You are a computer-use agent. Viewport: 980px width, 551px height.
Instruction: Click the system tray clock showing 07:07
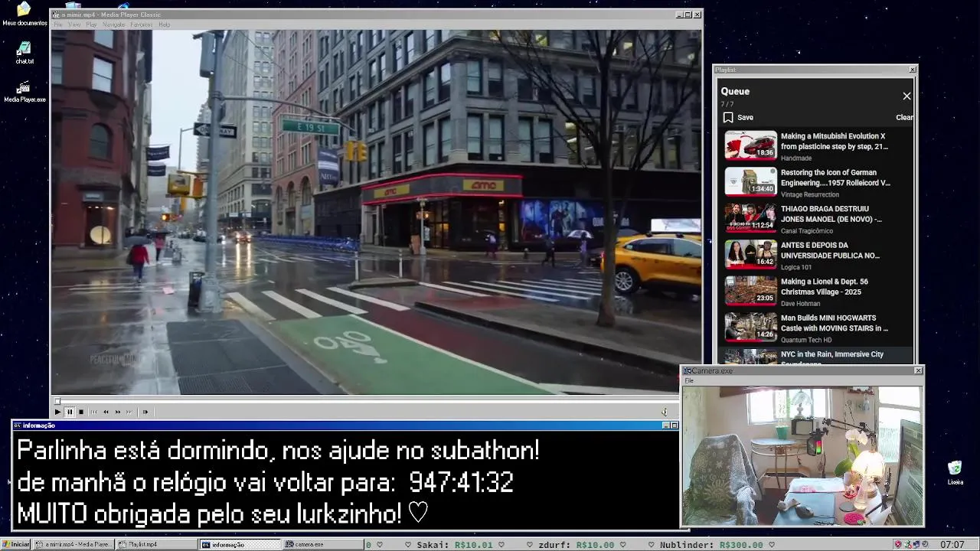[x=952, y=545]
